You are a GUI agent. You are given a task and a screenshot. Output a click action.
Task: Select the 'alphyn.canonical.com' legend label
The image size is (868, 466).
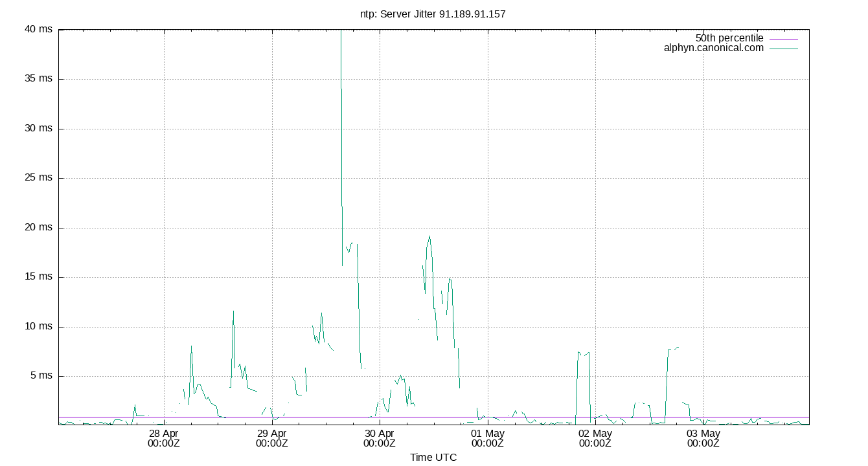pos(714,48)
